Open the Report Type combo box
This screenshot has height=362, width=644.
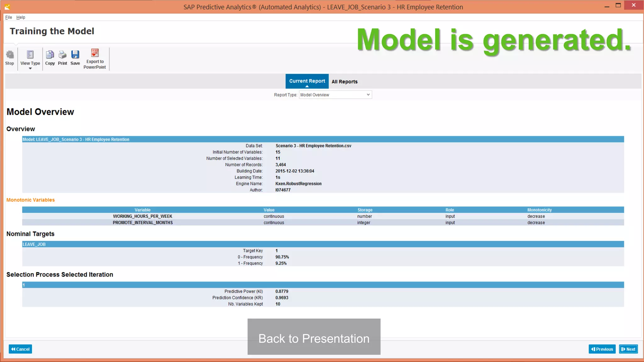point(335,95)
